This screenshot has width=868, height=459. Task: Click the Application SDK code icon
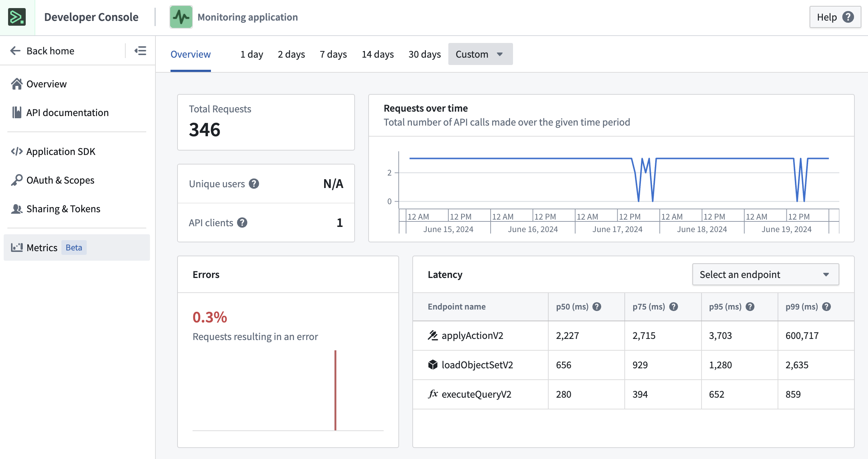(17, 151)
